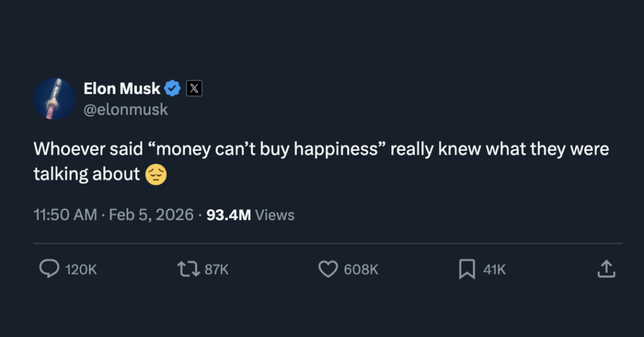Click the pensive face emoji

156,174
